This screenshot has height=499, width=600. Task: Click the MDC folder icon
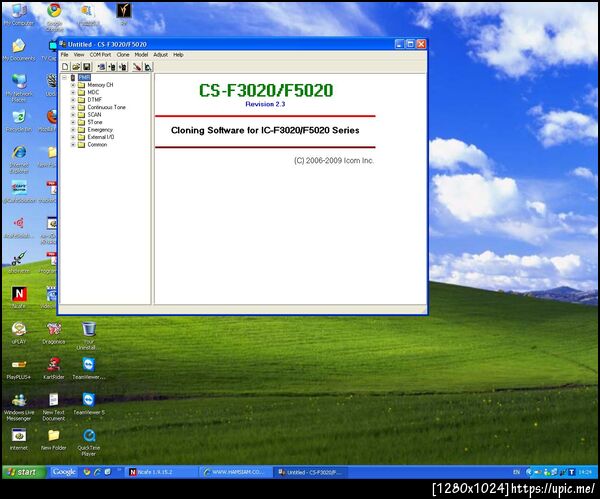(x=81, y=92)
